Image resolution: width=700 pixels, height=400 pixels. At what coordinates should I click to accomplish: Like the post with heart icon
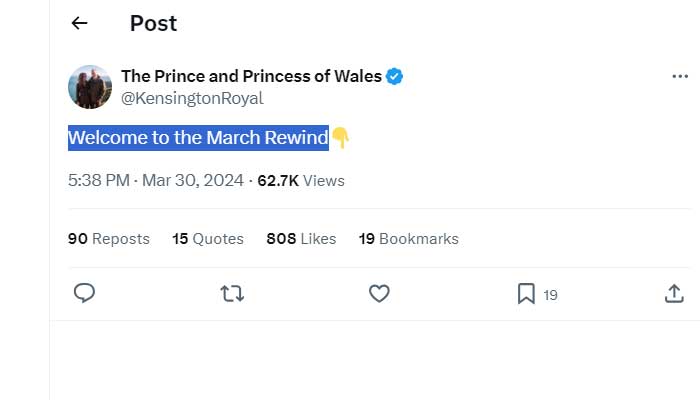tap(379, 293)
